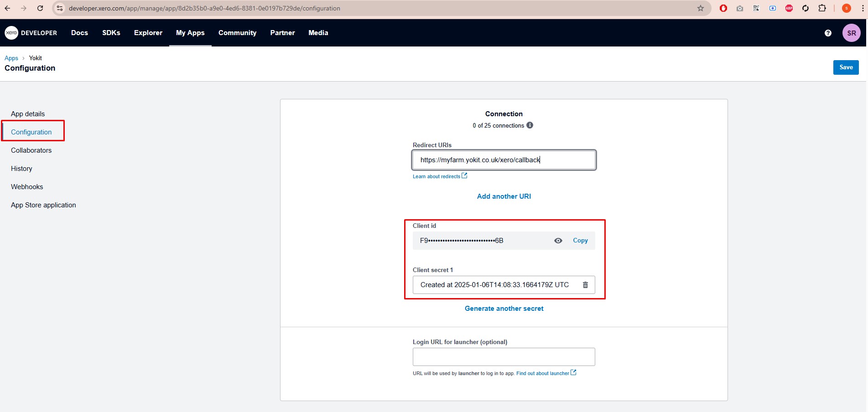
Task: Open the Chrome profile avatar
Action: [847, 8]
